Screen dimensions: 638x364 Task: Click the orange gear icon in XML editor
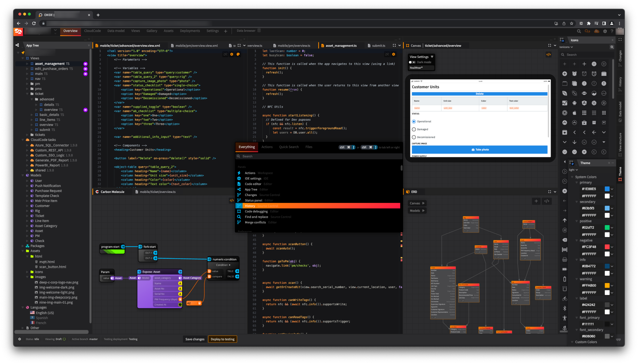tap(231, 54)
